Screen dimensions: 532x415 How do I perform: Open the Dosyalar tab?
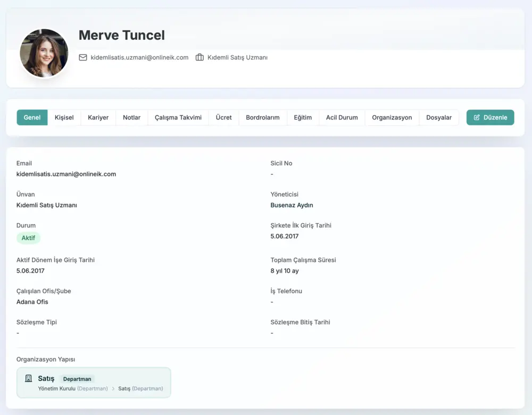[439, 117]
